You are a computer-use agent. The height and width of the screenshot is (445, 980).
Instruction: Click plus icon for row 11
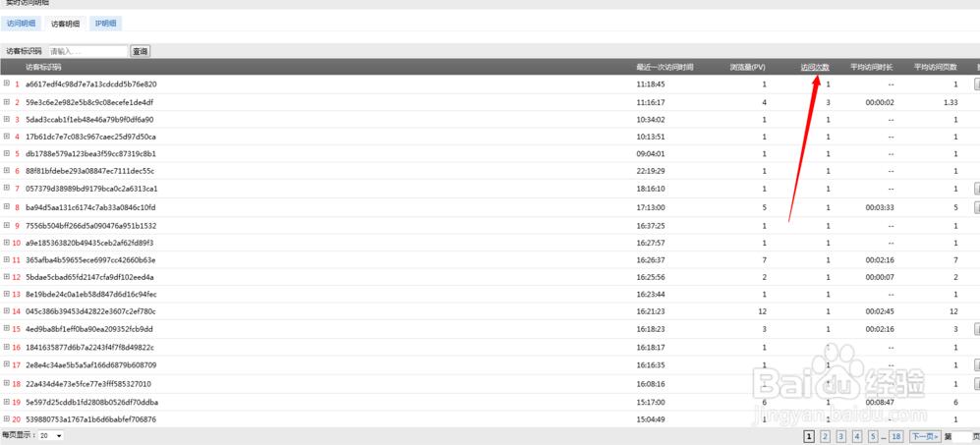[x=7, y=259]
